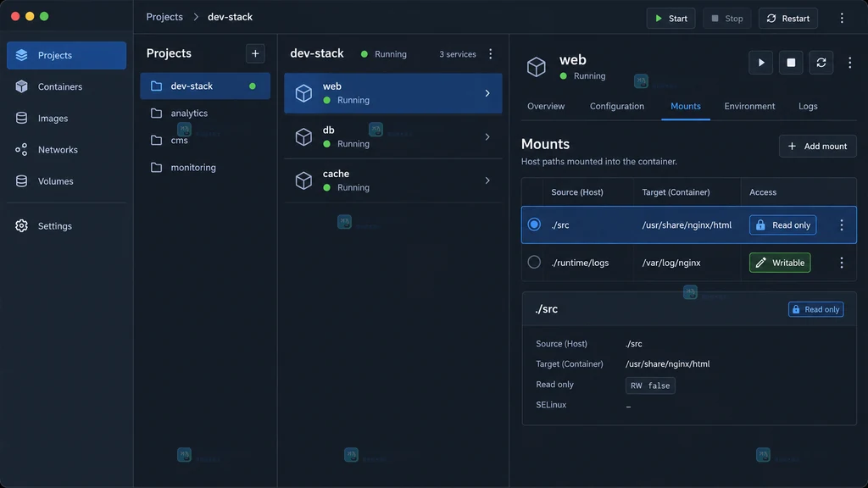Image resolution: width=868 pixels, height=488 pixels.
Task: Click /usr/share/nginx/html in mounts table row
Action: [687, 225]
